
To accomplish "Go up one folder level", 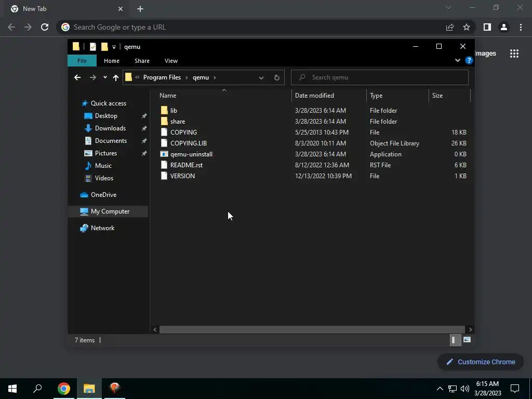I will [116, 78].
